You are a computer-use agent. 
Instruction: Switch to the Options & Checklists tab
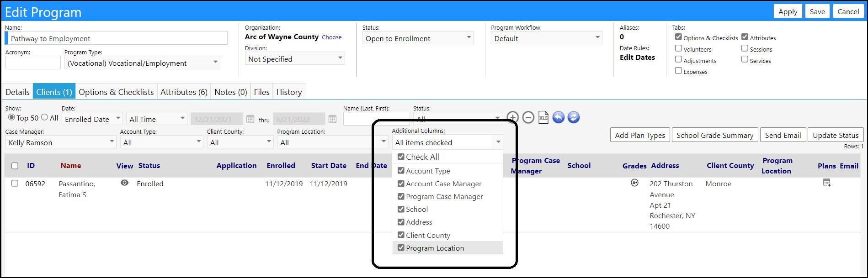(x=116, y=92)
